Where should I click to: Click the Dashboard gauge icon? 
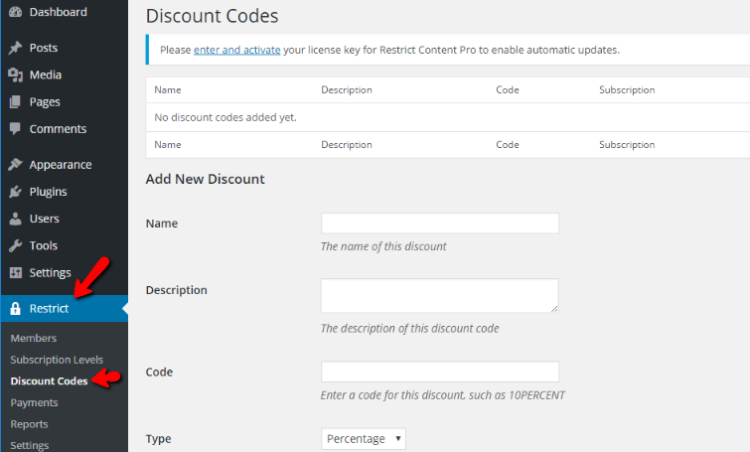click(15, 12)
